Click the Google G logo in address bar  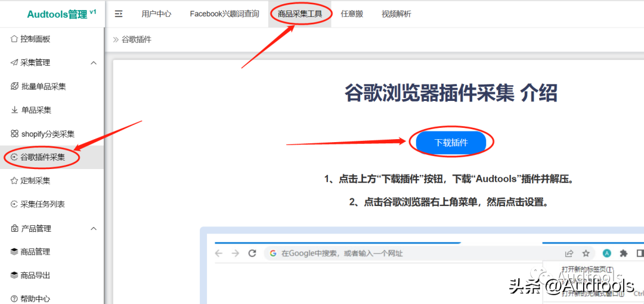point(273,253)
